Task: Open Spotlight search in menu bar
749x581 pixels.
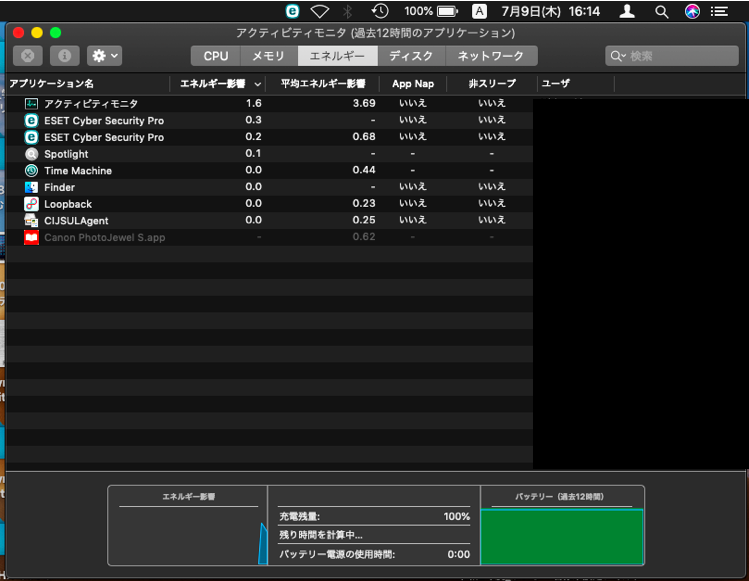Action: 662,11
